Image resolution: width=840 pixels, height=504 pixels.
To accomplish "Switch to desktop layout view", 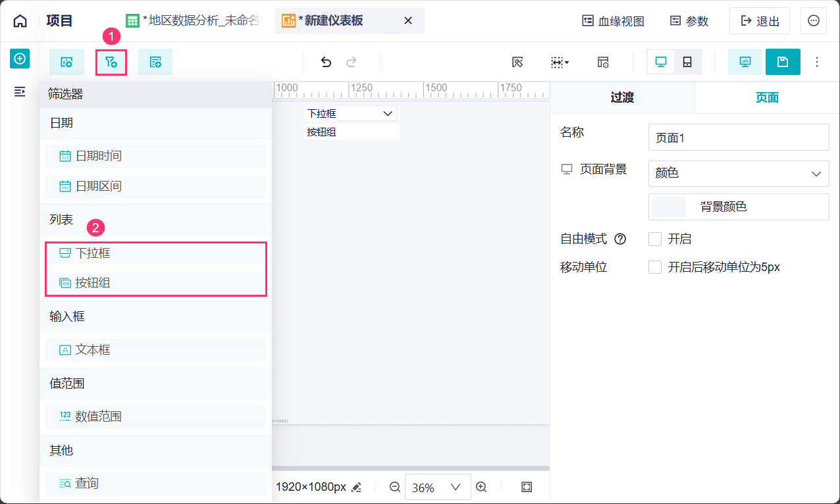I will 661,62.
